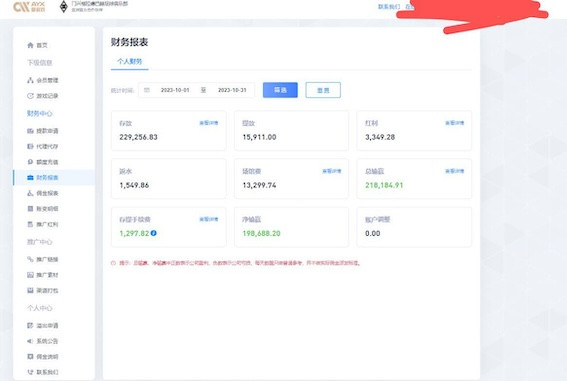Open details link on 存款 229,256.83 card
567x381 pixels.
click(209, 123)
